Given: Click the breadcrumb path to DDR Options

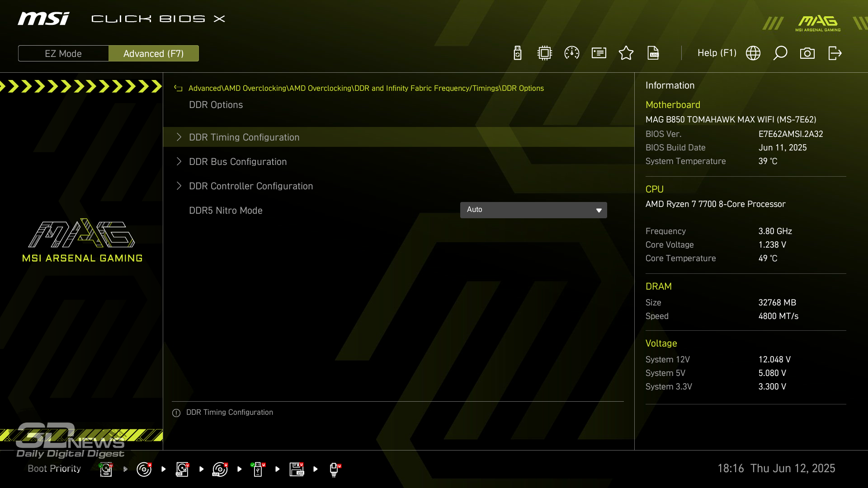Looking at the screenshot, I should [x=366, y=88].
